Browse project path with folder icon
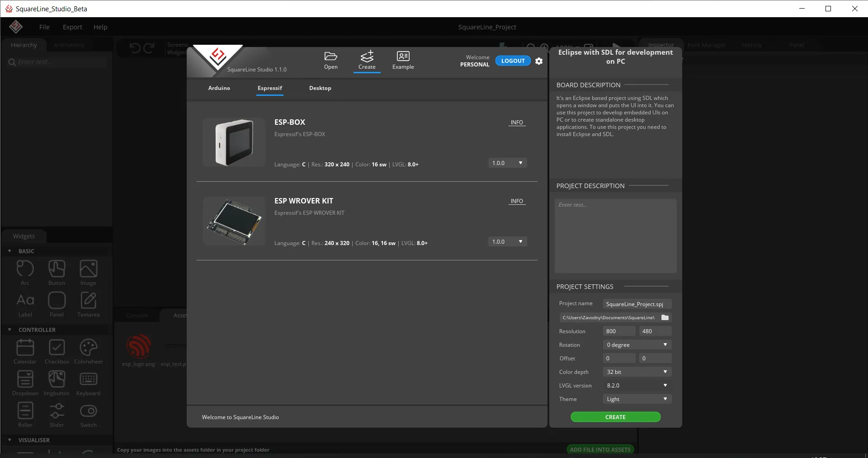 [665, 317]
